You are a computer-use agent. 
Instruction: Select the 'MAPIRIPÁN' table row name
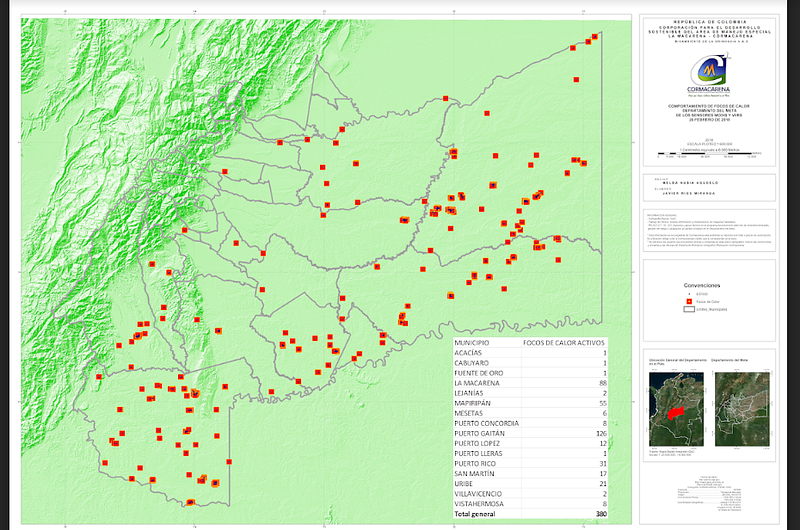(x=472, y=403)
